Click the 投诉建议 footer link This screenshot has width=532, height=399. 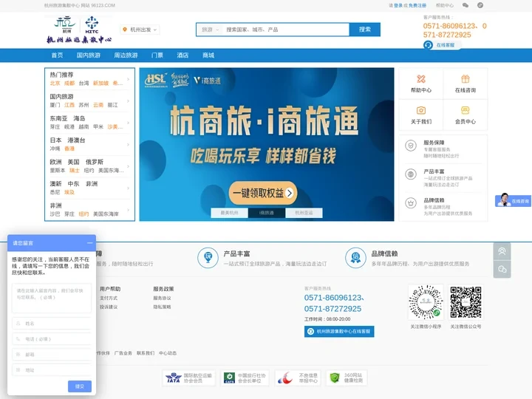coord(108,307)
